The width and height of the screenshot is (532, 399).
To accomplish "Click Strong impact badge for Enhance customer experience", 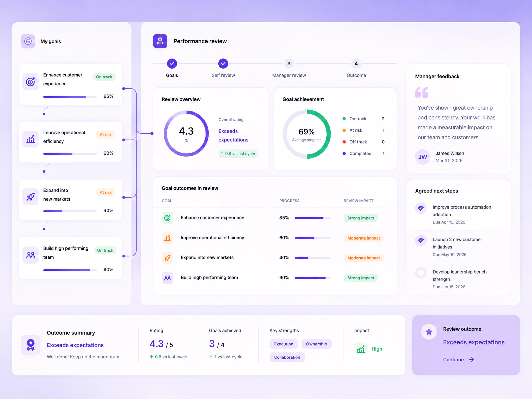I will [x=361, y=218].
